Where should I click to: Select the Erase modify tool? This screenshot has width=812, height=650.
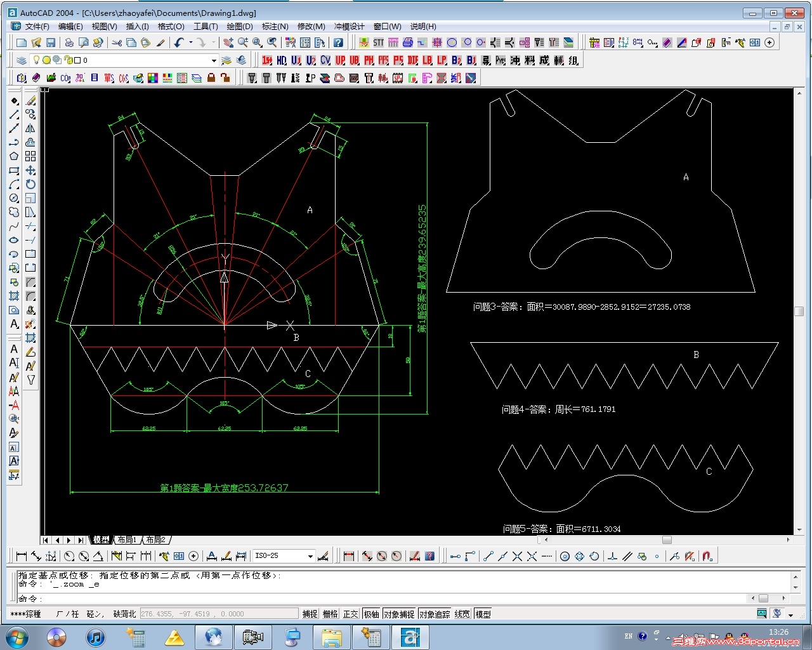pyautogui.click(x=30, y=100)
